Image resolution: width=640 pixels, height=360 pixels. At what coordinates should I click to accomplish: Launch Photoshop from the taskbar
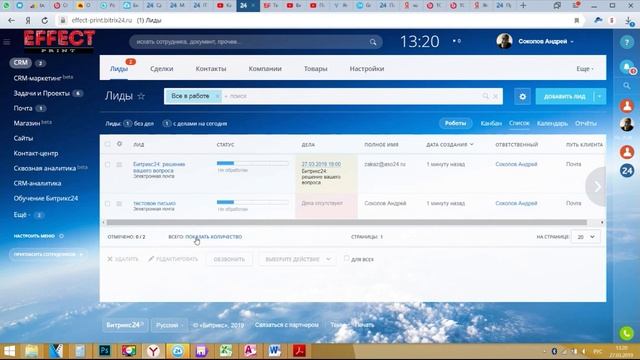coord(105,351)
